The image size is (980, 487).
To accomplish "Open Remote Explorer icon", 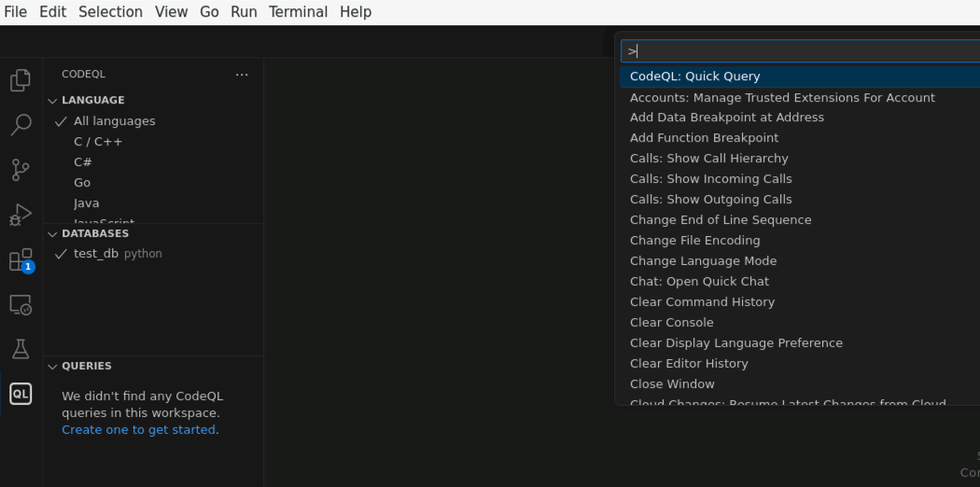I will coord(21,305).
